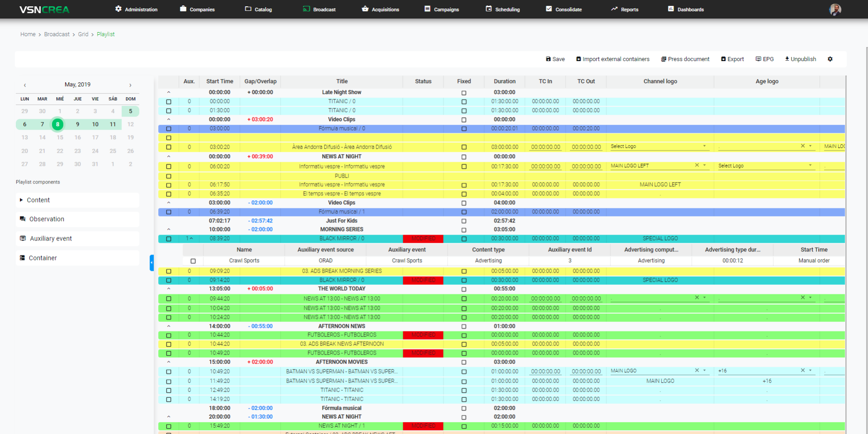Select May 11 in the calendar
Screen dimensions: 868x434
click(x=113, y=124)
